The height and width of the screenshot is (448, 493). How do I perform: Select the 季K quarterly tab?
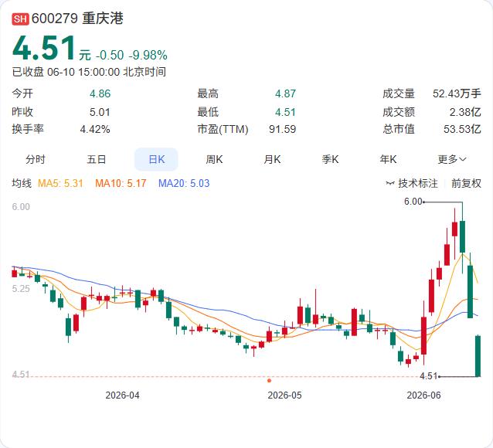click(x=330, y=159)
